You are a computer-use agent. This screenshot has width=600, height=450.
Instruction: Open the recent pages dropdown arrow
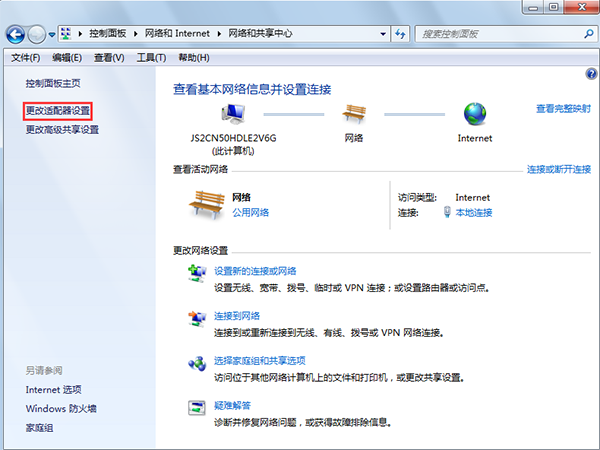tap(52, 35)
